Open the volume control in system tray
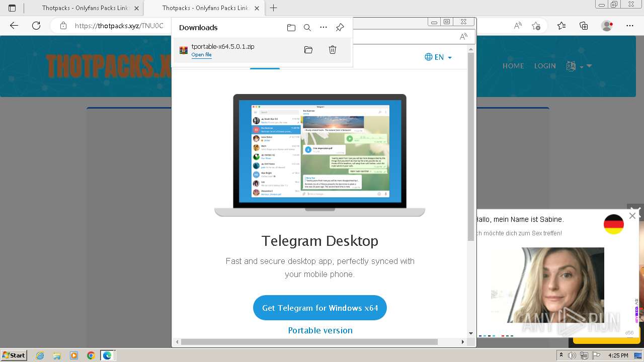This screenshot has height=362, width=644. [572, 355]
